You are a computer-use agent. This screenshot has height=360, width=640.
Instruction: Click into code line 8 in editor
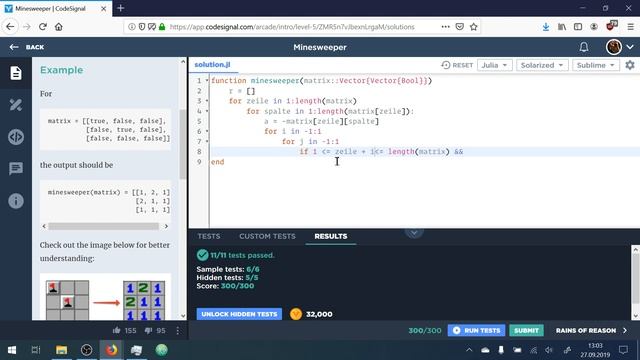pos(424,151)
